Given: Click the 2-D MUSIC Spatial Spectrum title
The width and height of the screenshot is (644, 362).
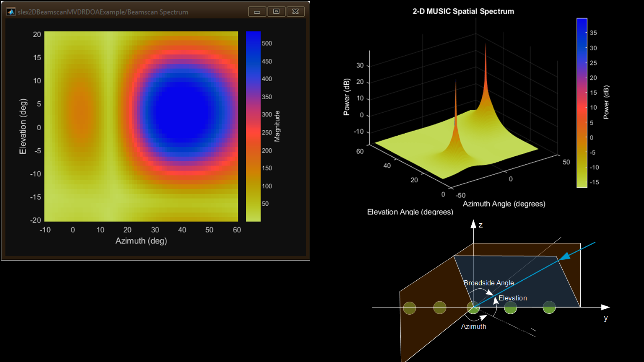Looking at the screenshot, I should [x=463, y=11].
